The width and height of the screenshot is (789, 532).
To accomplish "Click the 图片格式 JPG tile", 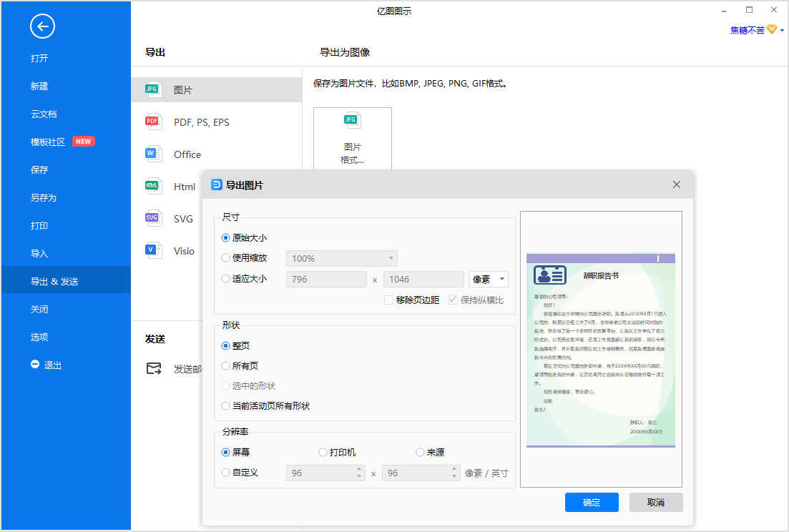I will (x=352, y=139).
